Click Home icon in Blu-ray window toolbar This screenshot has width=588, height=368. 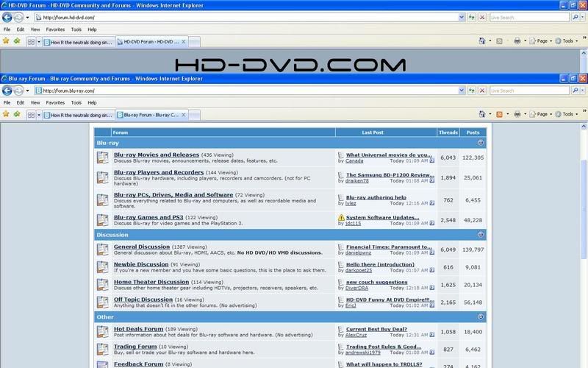coord(482,114)
